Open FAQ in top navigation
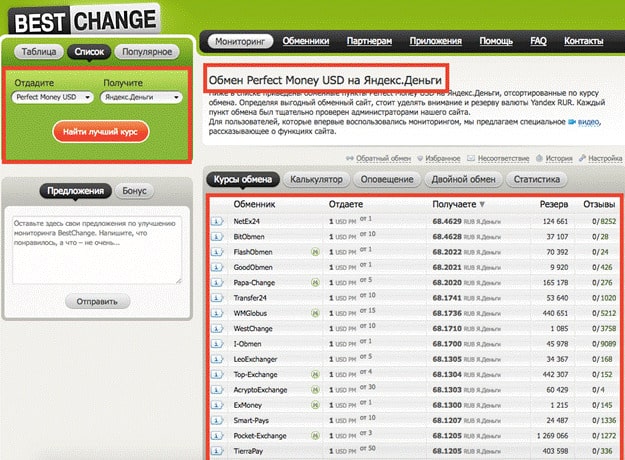625x460 pixels. [x=538, y=41]
